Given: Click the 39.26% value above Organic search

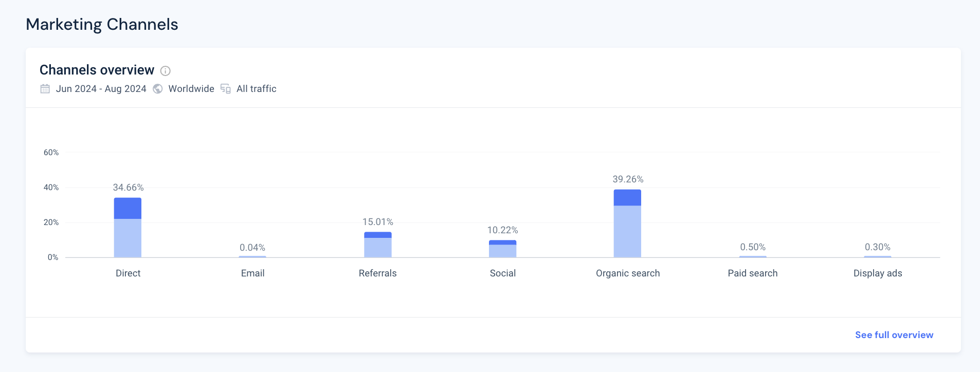Looking at the screenshot, I should point(628,179).
